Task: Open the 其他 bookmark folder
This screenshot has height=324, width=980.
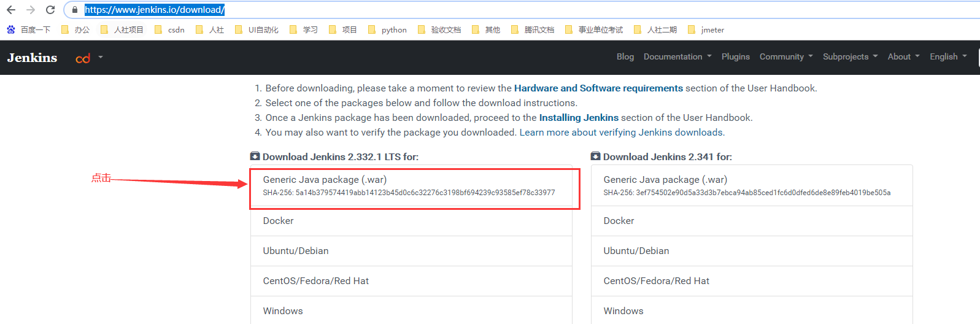Action: tap(486, 29)
